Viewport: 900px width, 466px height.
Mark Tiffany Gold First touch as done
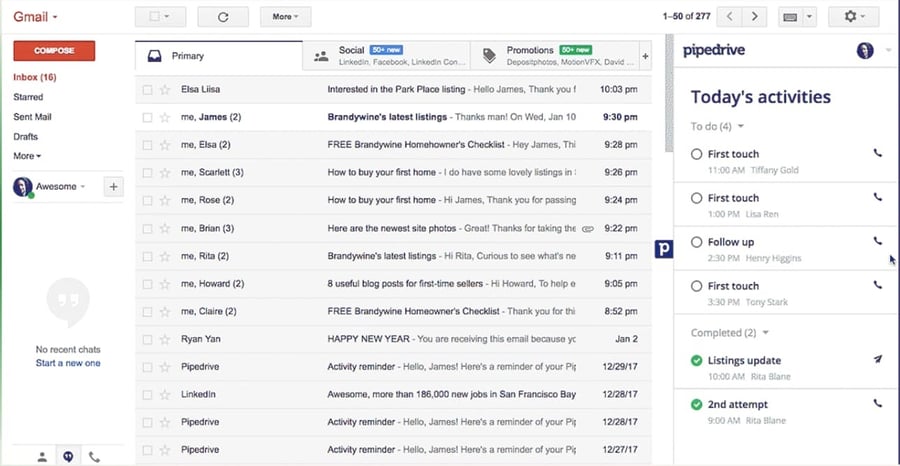point(697,154)
